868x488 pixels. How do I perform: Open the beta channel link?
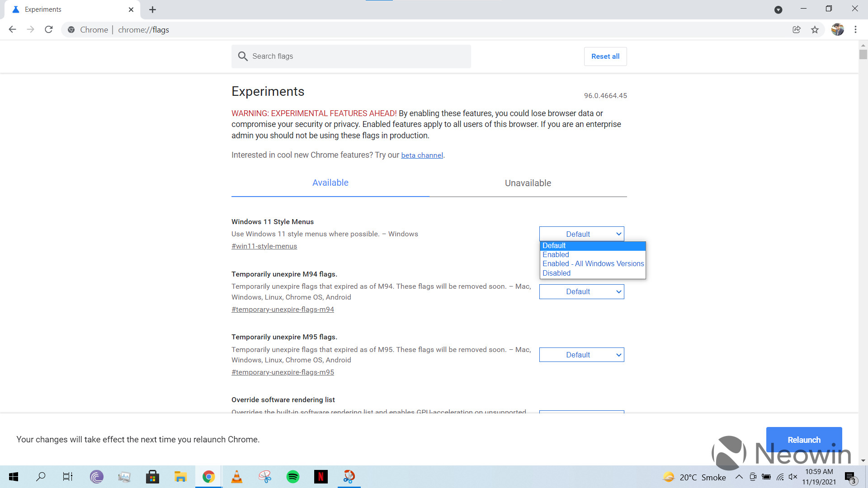pos(422,155)
